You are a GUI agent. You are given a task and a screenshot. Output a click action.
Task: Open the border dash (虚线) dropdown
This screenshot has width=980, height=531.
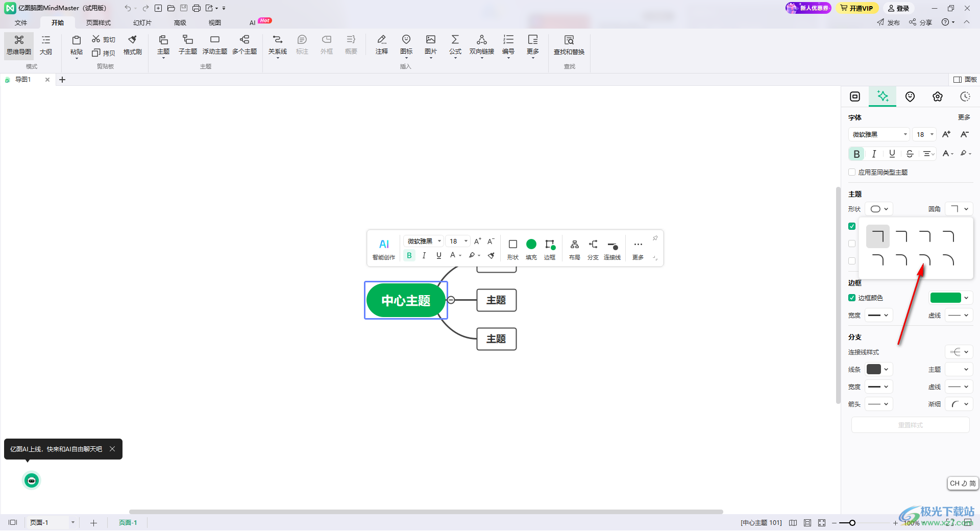959,315
